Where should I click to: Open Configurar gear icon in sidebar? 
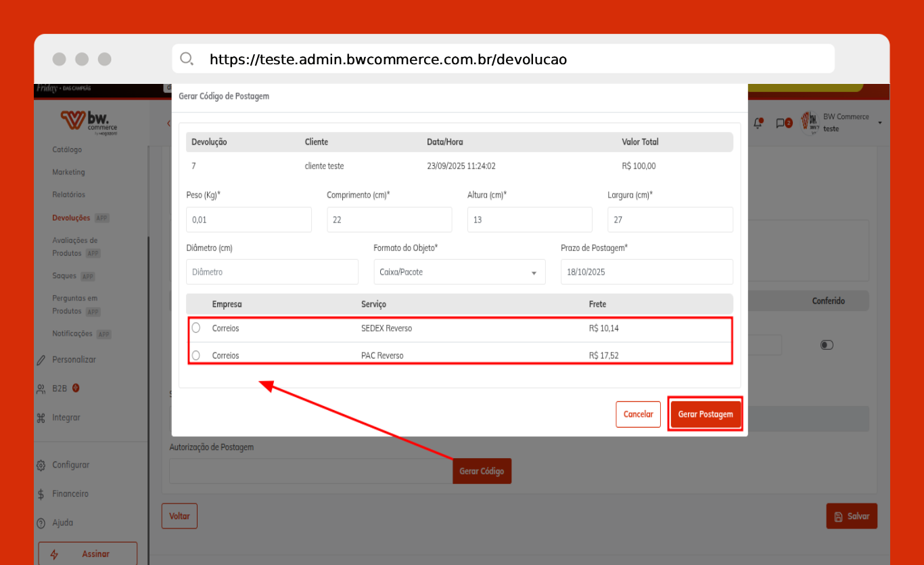(x=41, y=466)
